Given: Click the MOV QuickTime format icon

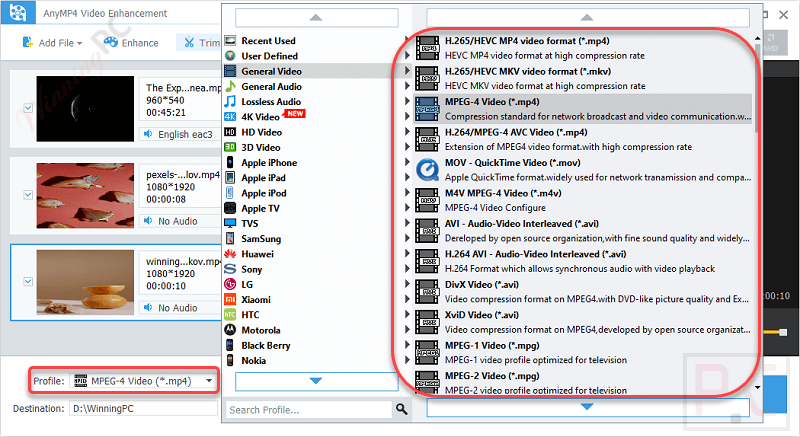Looking at the screenshot, I should click(x=427, y=170).
